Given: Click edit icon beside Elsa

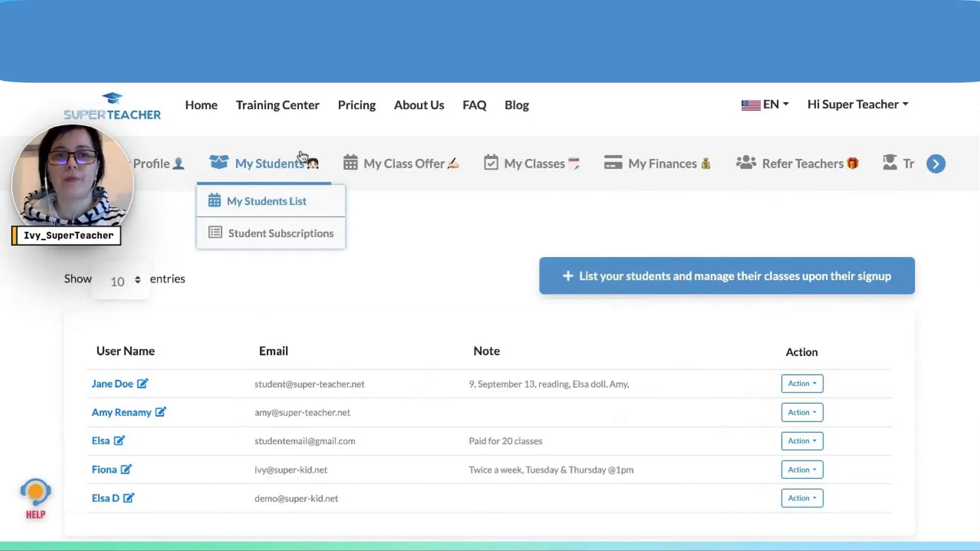Looking at the screenshot, I should tap(119, 440).
